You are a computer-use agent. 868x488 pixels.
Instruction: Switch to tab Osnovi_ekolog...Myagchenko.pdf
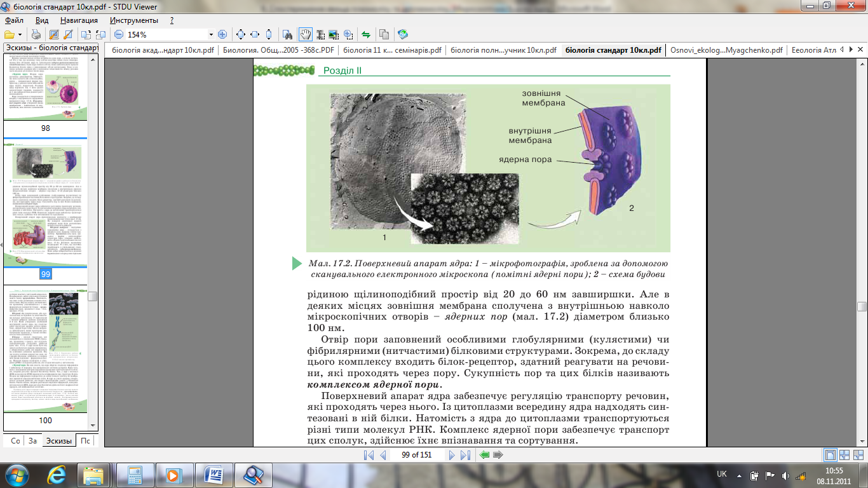tap(726, 50)
